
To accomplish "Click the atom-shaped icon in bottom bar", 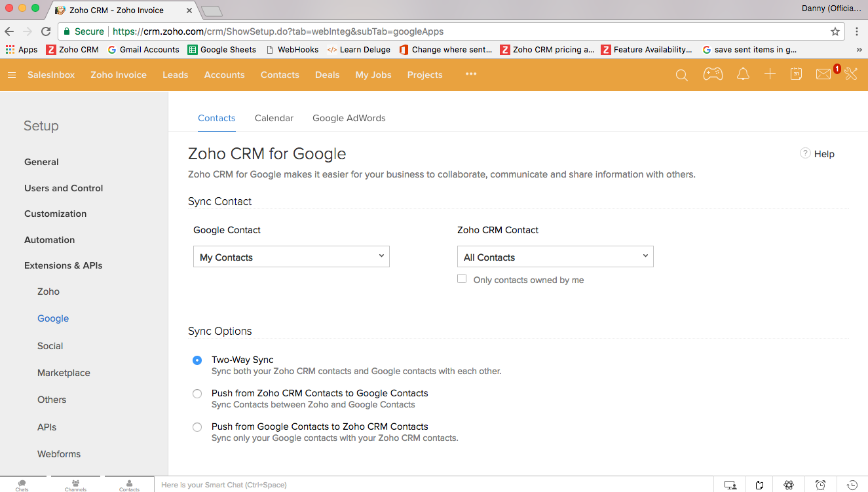I will [x=789, y=485].
